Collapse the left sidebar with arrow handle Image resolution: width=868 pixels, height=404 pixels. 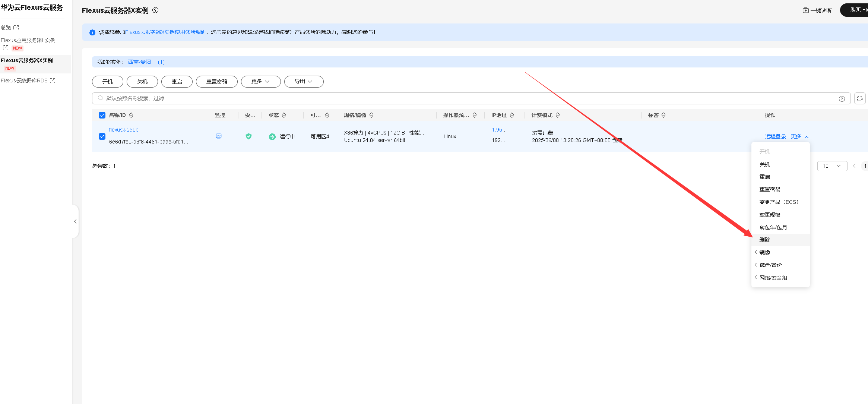pos(75,221)
